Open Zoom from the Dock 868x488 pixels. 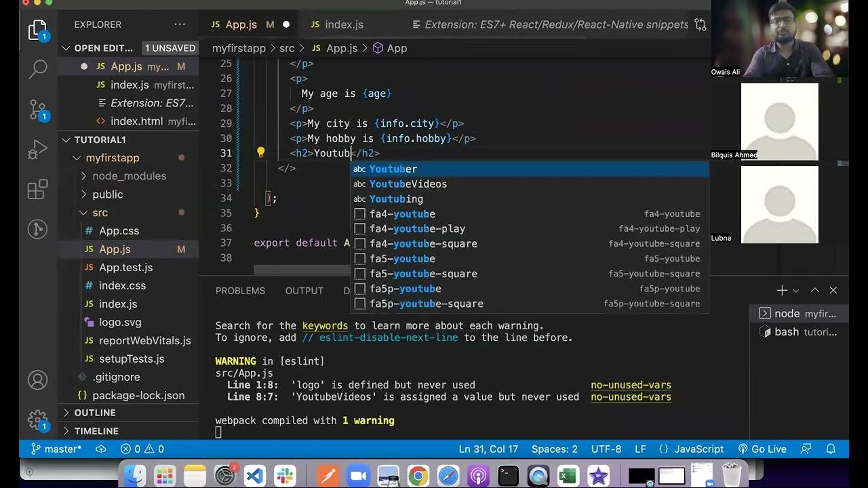tap(359, 476)
